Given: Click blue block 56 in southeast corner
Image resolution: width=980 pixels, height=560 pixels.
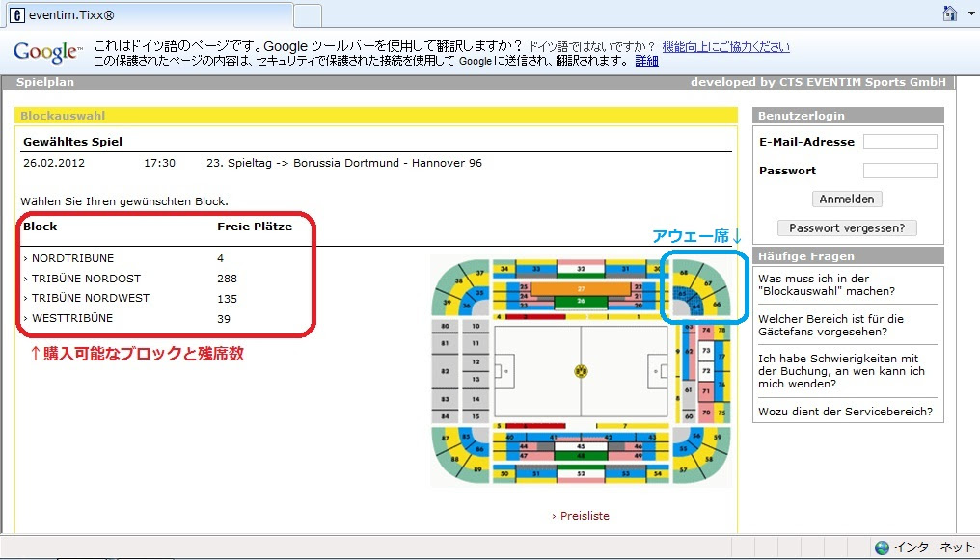Looking at the screenshot, I should tap(696, 435).
